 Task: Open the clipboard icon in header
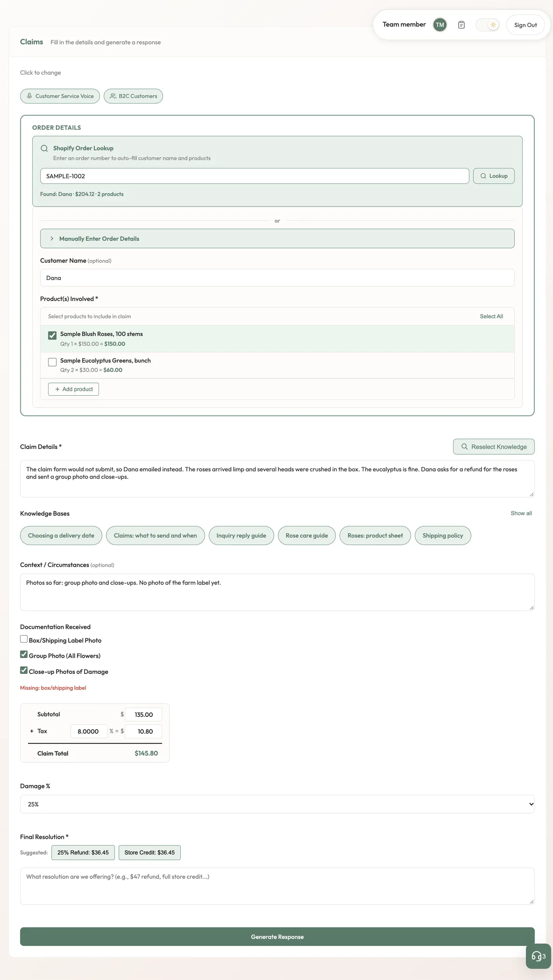point(461,25)
